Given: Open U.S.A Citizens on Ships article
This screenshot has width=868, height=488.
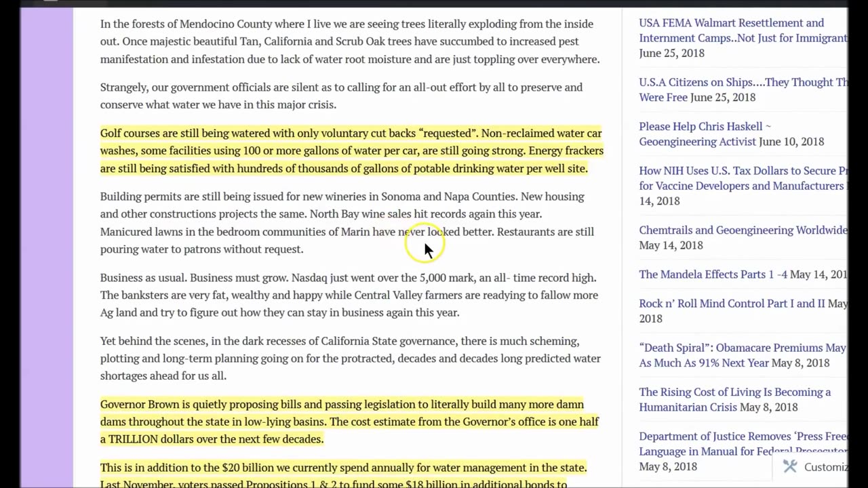Looking at the screenshot, I should tap(743, 89).
